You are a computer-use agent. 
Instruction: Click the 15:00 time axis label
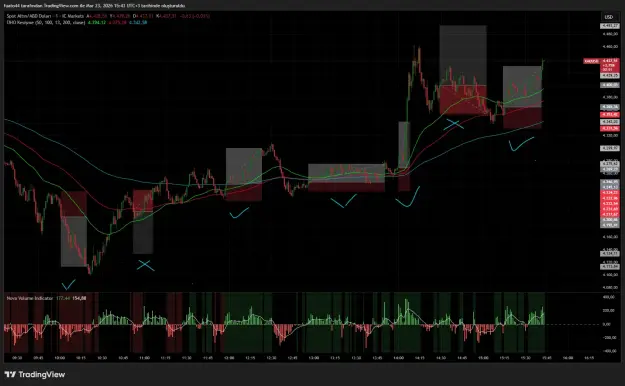coord(483,358)
